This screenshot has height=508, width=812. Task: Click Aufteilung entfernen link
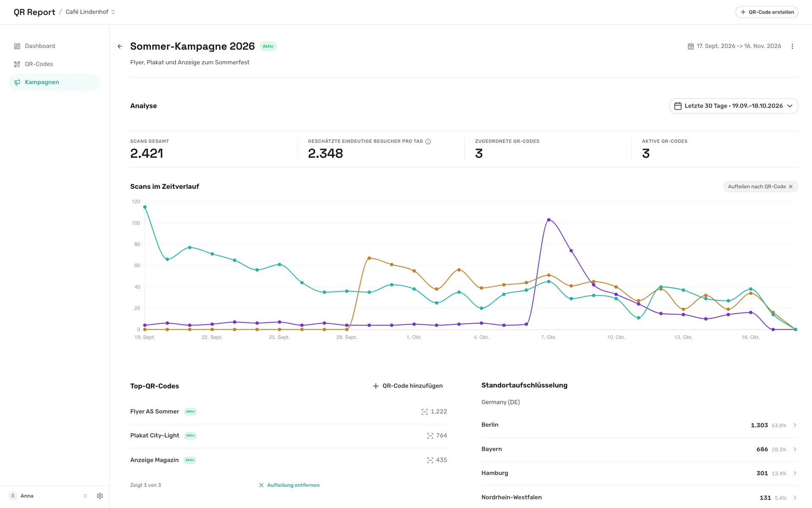click(289, 485)
